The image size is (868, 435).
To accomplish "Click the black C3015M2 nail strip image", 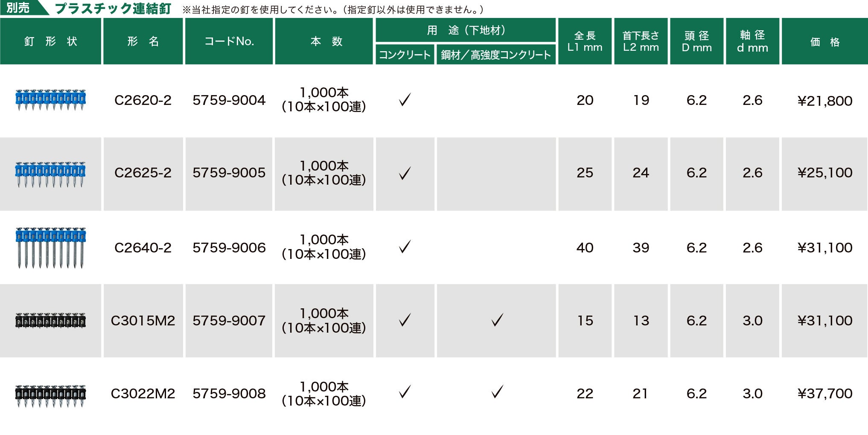I will point(50,320).
